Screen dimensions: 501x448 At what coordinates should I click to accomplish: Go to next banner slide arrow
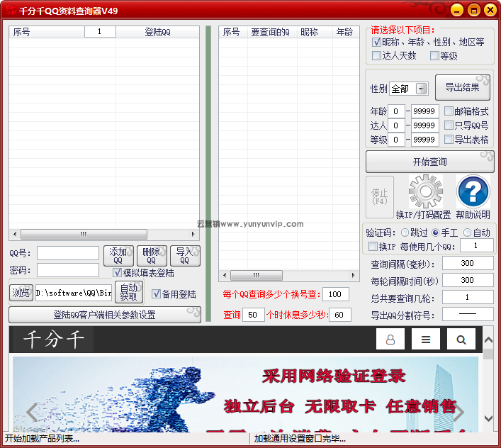pyautogui.click(x=458, y=412)
